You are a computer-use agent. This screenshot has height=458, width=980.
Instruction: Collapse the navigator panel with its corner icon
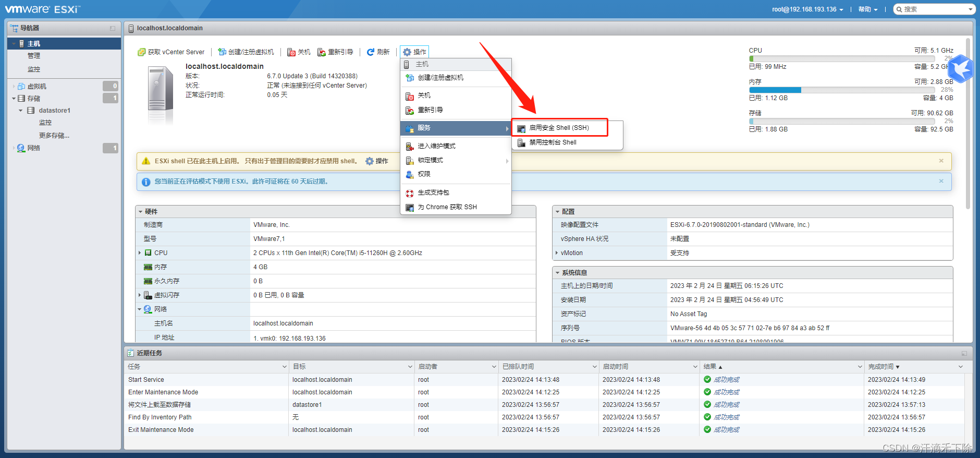point(113,28)
